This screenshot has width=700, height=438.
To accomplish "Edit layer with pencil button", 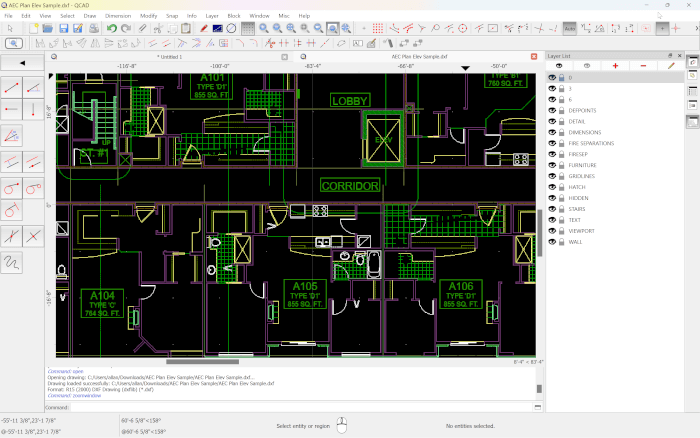I will 671,66.
